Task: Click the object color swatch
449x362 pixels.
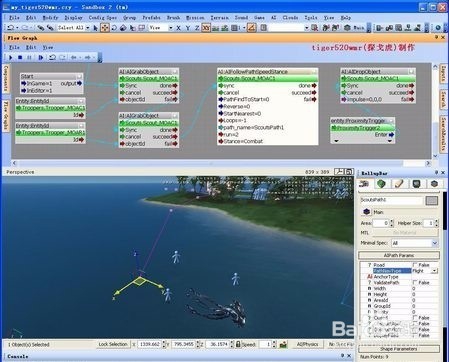Action: pyautogui.click(x=431, y=200)
